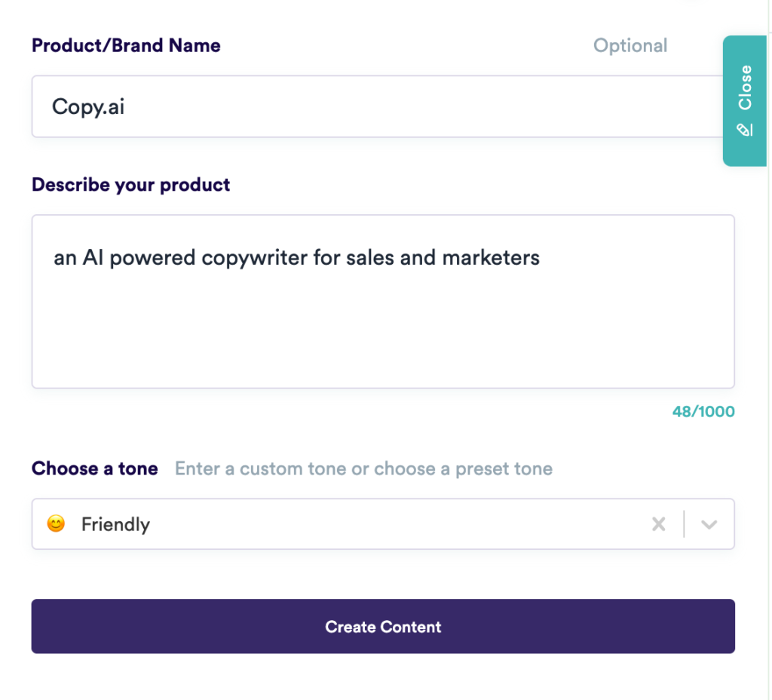This screenshot has height=700, width=772.
Task: Click the product description text area
Action: (377, 302)
